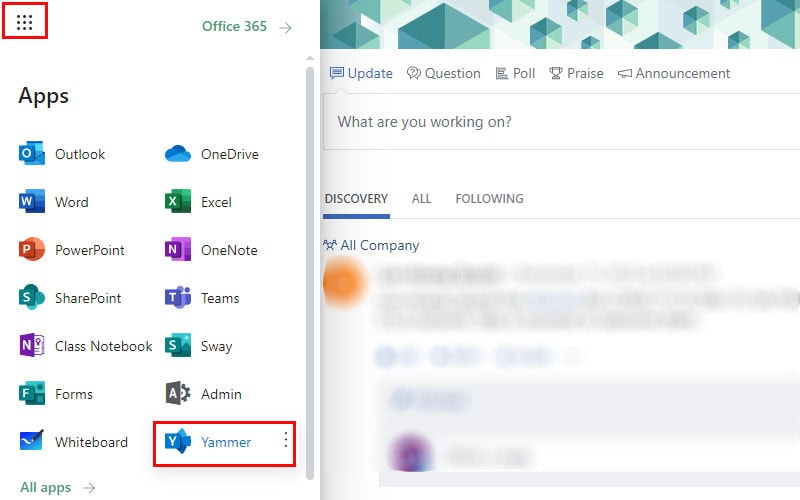
Task: Choose the Poll post type
Action: coord(515,73)
